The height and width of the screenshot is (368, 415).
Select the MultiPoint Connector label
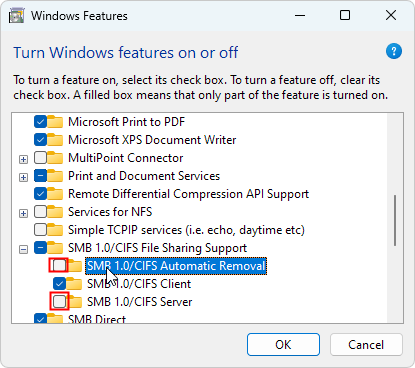point(126,158)
